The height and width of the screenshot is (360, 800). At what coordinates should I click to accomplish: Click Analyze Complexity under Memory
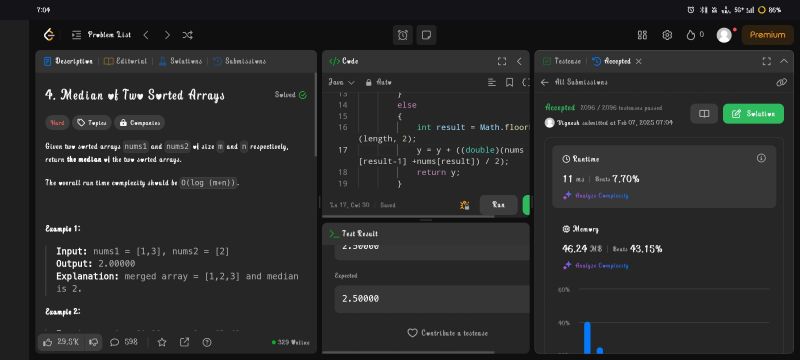[x=596, y=266]
